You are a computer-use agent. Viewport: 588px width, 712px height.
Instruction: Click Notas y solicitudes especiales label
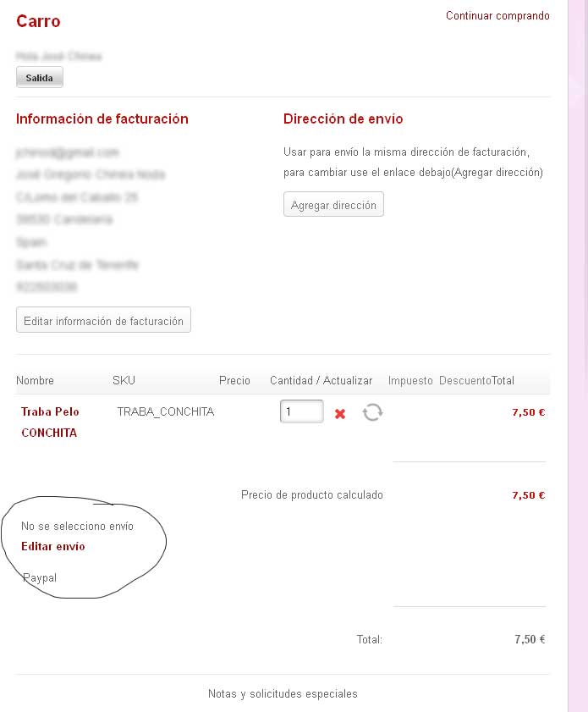tap(283, 694)
